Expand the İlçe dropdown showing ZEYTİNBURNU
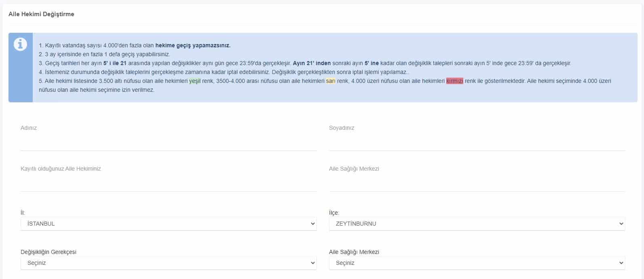 pyautogui.click(x=477, y=224)
